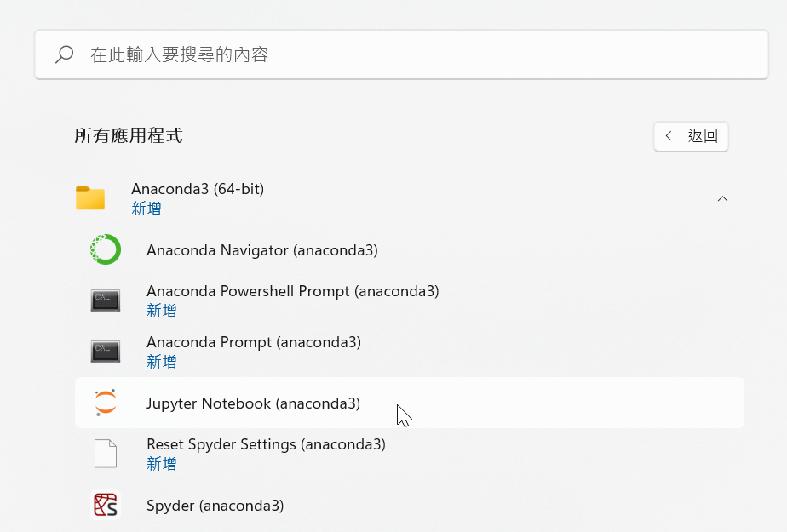
Task: Click in the 在此輸入要搜尋的內容 search field
Action: 401,54
